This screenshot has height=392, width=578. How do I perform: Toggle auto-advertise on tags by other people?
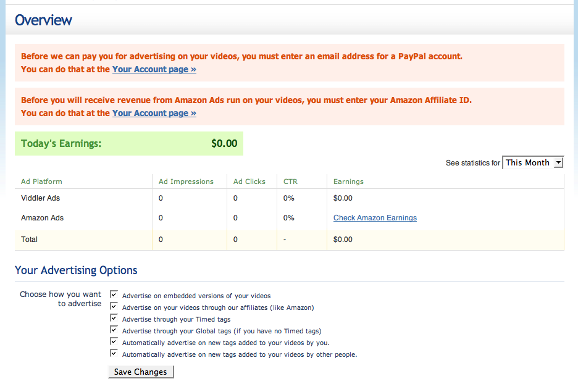coord(114,353)
